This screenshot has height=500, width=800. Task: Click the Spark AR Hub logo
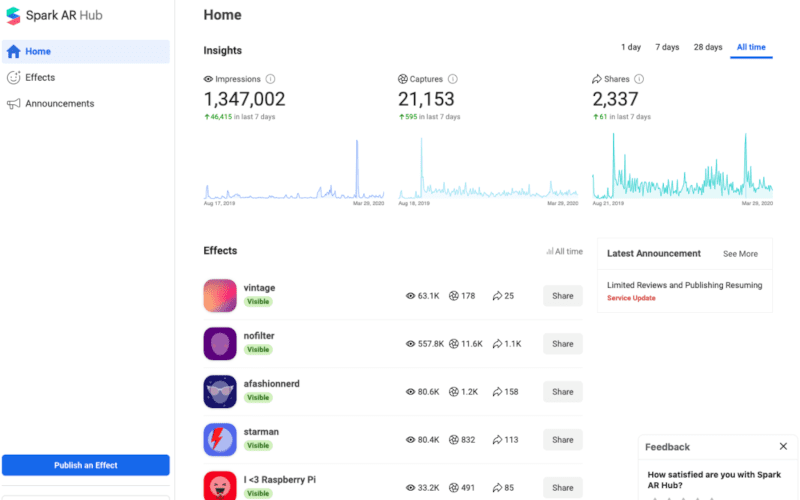13,16
